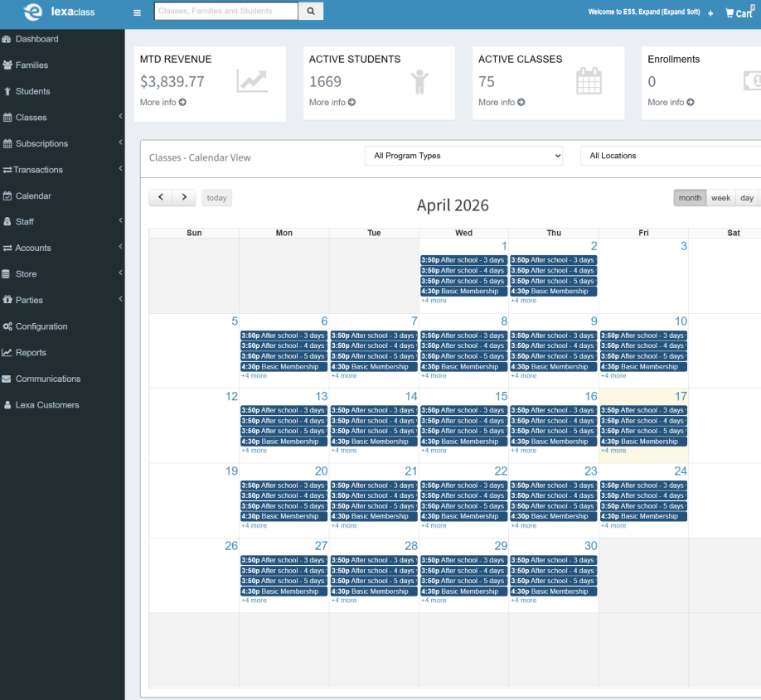761x700 pixels.
Task: Open the All Locations dropdown
Action: click(671, 156)
